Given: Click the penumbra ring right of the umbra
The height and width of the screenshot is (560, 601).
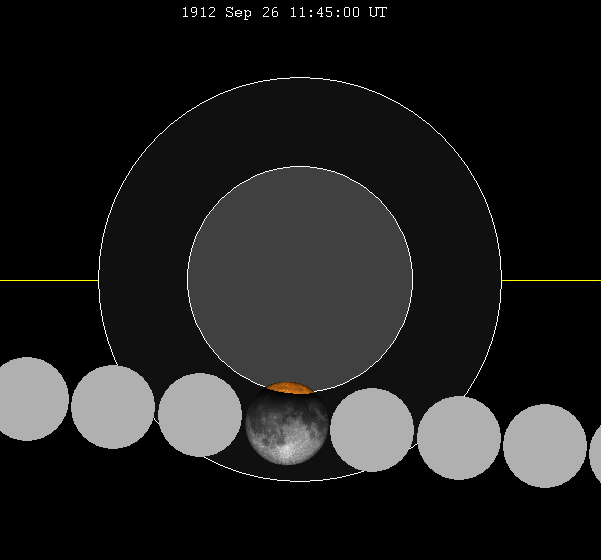Looking at the screenshot, I should point(457,280).
